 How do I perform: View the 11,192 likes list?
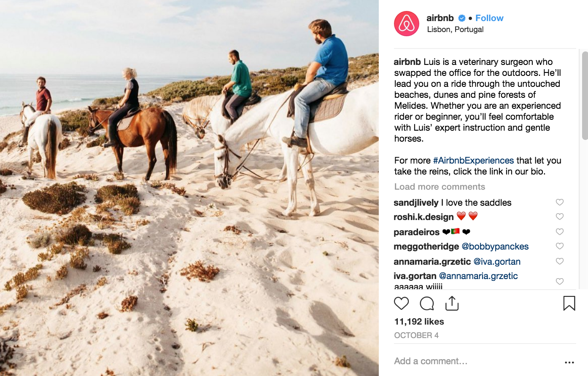pyautogui.click(x=419, y=322)
